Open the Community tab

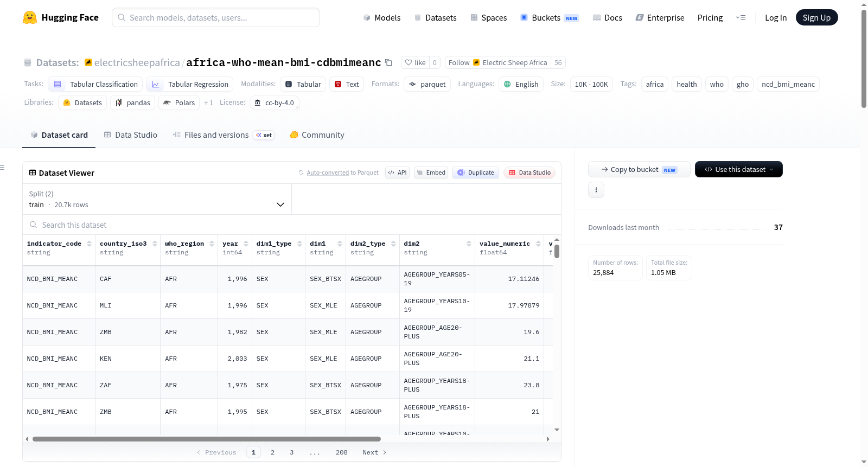coord(317,135)
